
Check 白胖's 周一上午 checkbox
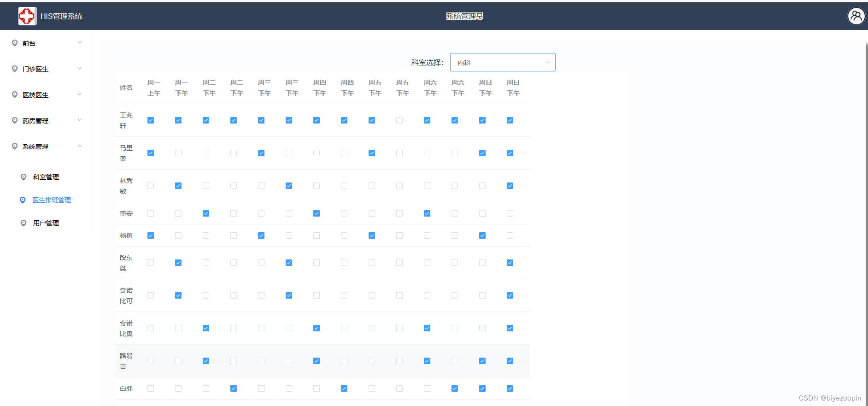151,388
